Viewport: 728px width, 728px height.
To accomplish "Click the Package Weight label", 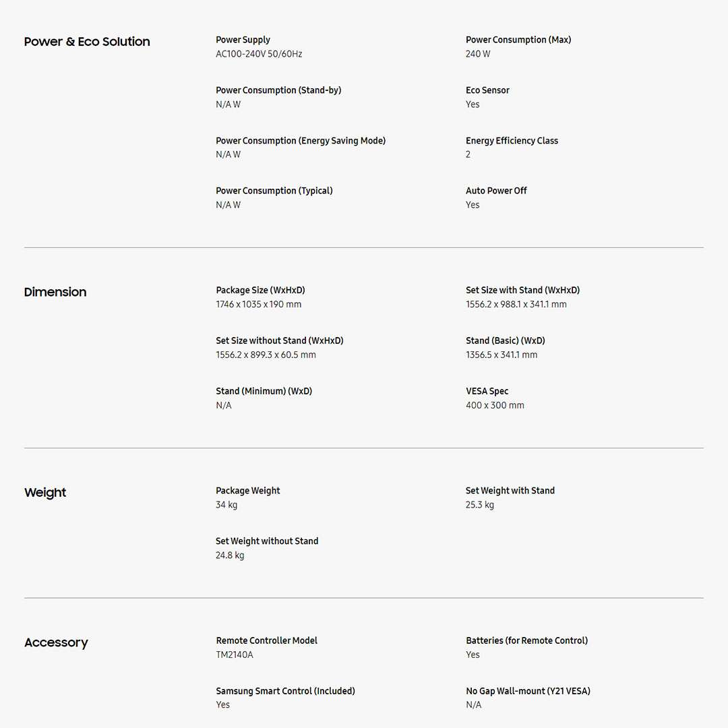I will (248, 491).
